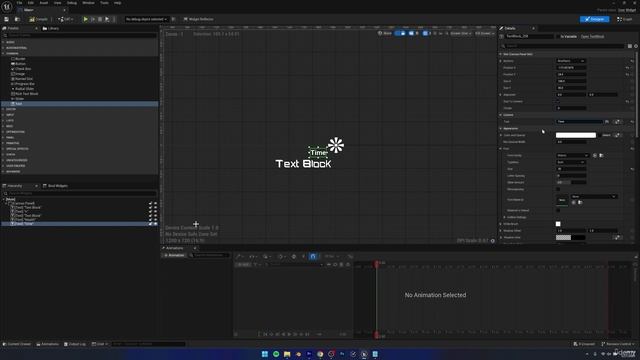
Task: Click the Browse to asset icon
Action: tap(17, 19)
